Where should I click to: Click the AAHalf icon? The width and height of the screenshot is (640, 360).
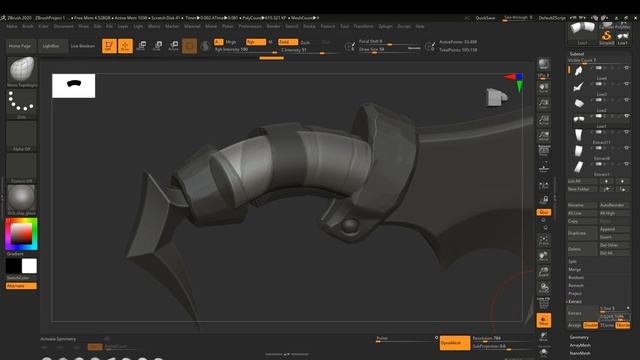[x=544, y=136]
